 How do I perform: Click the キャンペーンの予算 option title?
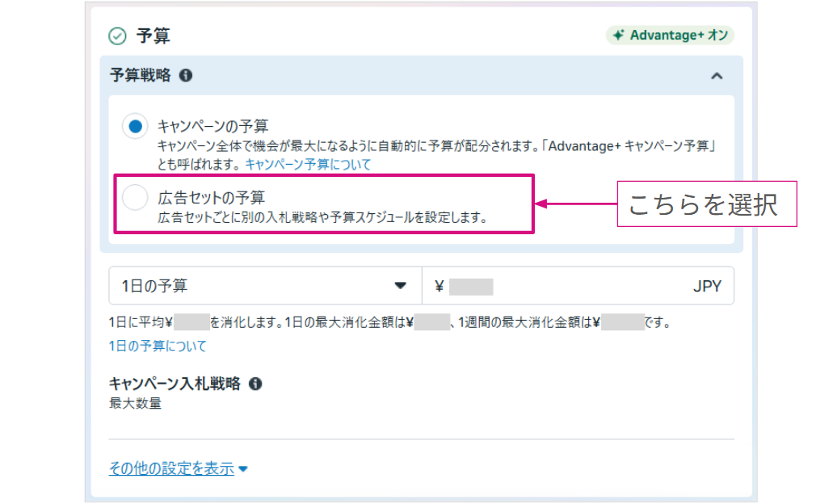coord(213,126)
